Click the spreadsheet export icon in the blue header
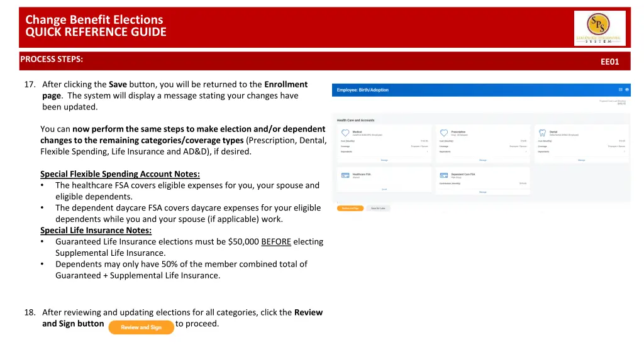Screen dimensions: 644x362 (621, 89)
